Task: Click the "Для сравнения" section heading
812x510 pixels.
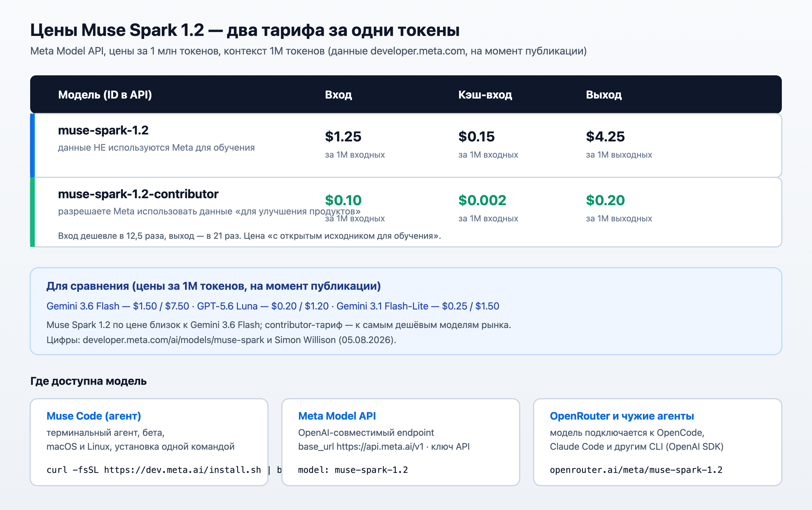Action: pyautogui.click(x=213, y=286)
